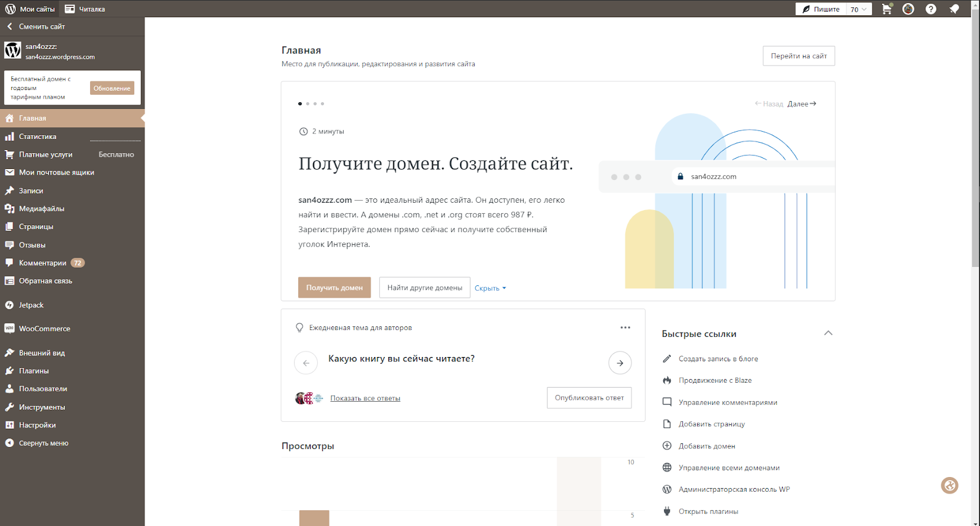980x526 pixels.
Task: Click the san4ozzz.wordpress.com site address
Action: click(x=60, y=57)
